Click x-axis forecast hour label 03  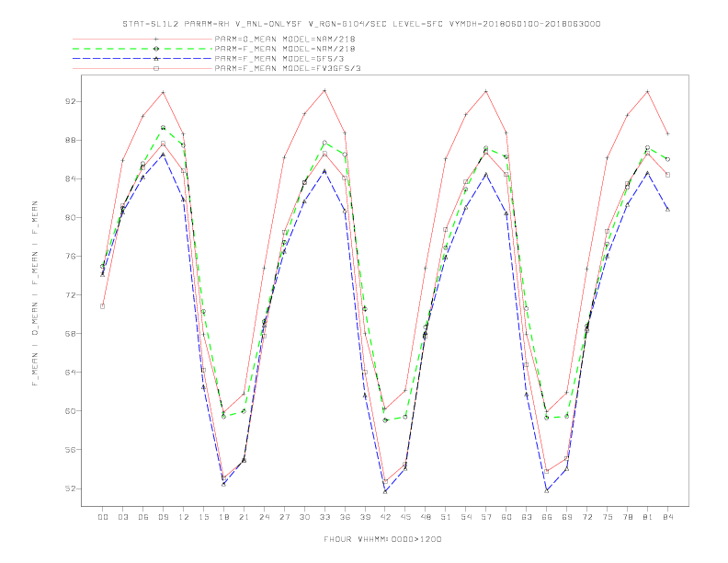coord(122,517)
